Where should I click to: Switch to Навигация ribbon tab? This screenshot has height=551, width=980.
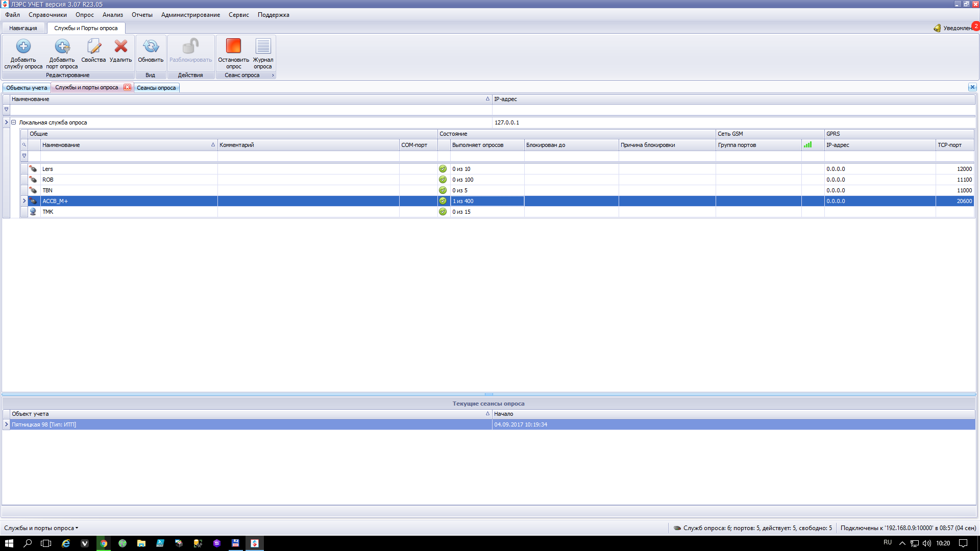[23, 28]
